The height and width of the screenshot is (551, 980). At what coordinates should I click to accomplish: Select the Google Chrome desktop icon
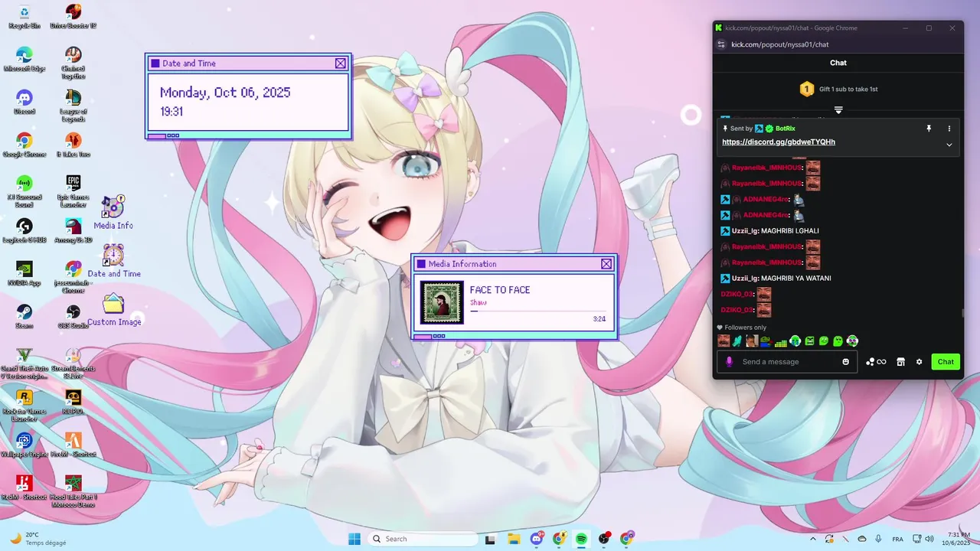[24, 145]
